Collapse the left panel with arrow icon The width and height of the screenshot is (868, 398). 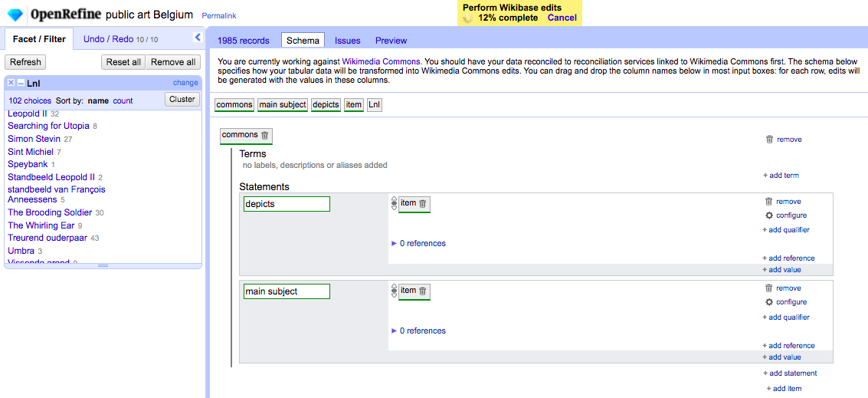pos(198,37)
